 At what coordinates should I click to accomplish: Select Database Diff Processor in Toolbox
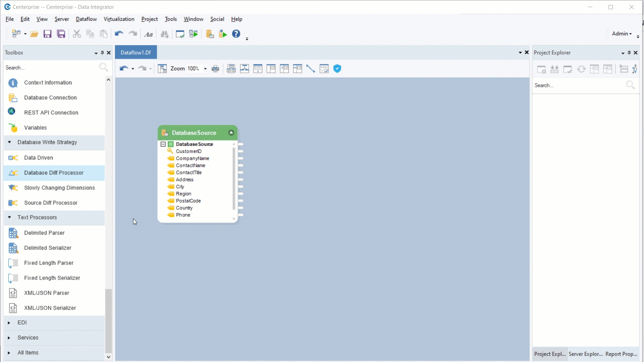point(54,173)
